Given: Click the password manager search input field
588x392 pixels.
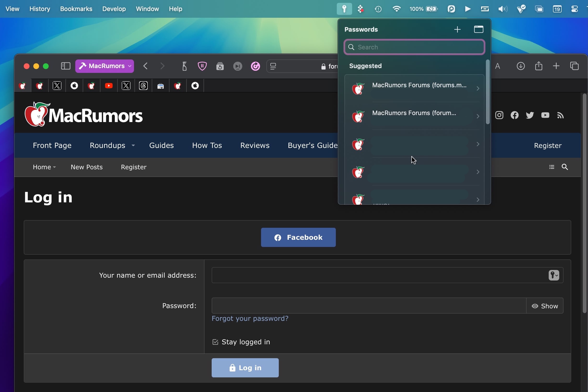Looking at the screenshot, I should tap(414, 47).
